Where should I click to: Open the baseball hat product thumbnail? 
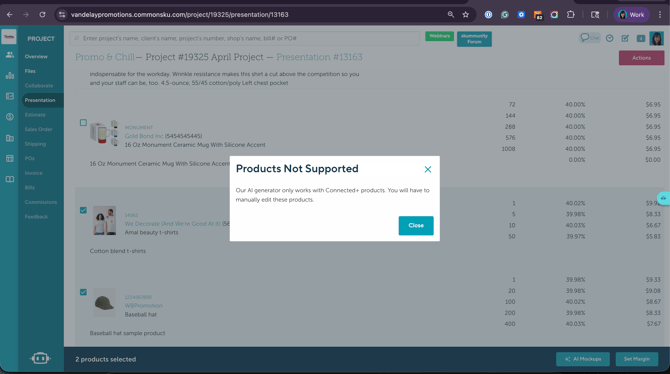[x=105, y=303]
